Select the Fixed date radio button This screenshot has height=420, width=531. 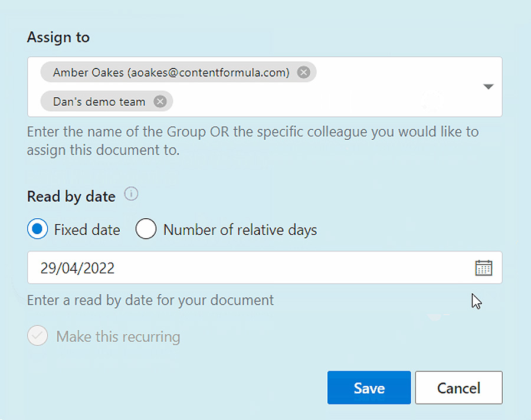(x=38, y=229)
